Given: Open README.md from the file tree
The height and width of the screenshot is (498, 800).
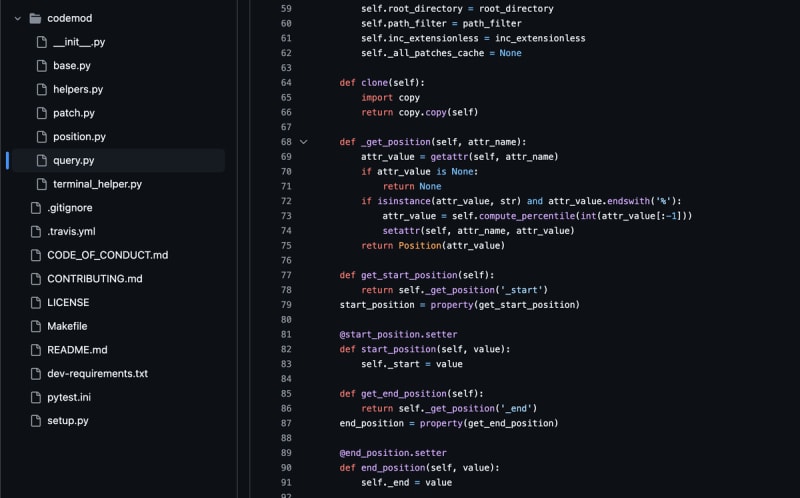Looking at the screenshot, I should pyautogui.click(x=77, y=350).
